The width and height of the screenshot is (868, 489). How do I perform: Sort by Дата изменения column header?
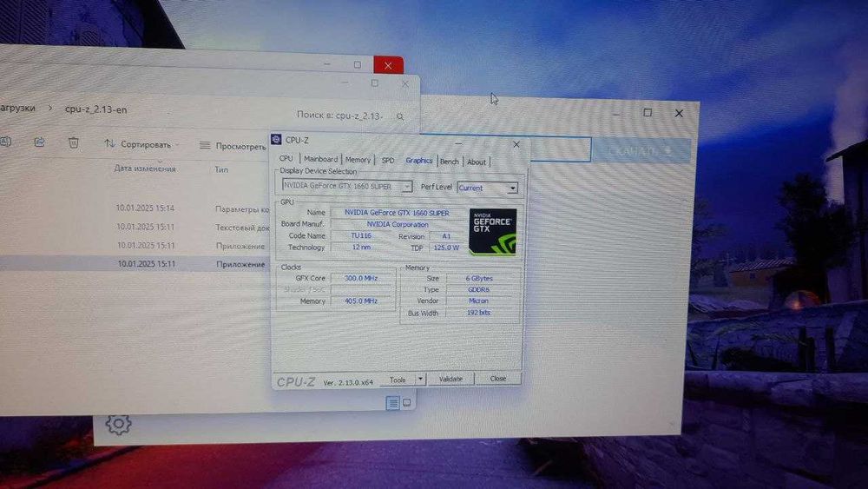(x=145, y=169)
